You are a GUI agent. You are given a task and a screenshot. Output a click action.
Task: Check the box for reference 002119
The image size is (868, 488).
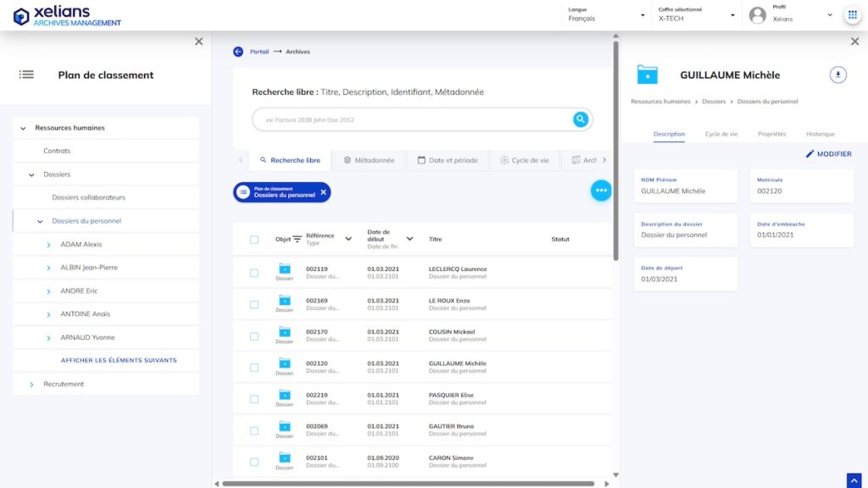(x=254, y=273)
